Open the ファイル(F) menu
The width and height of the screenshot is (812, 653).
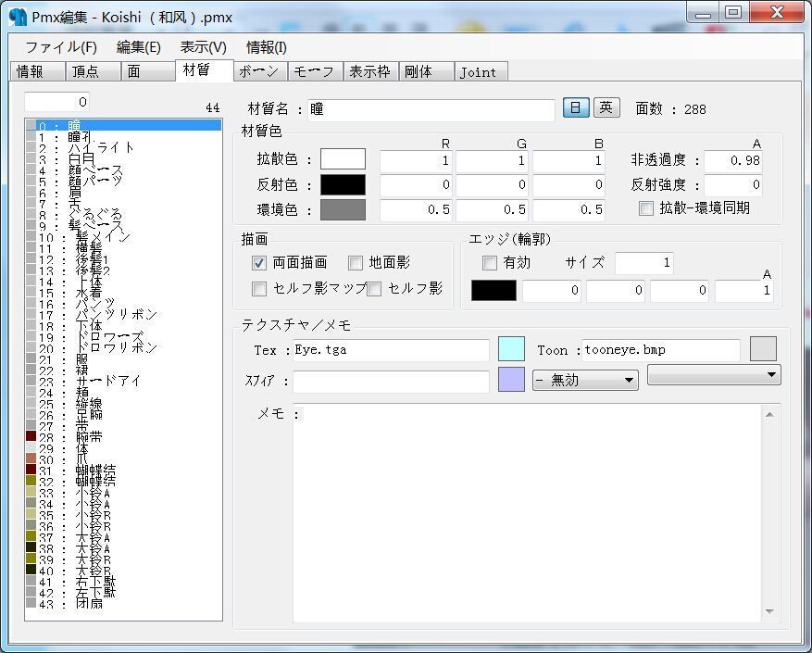60,47
